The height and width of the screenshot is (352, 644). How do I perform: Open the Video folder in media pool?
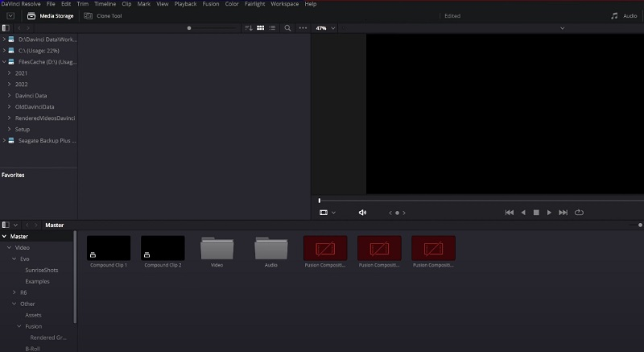click(x=217, y=248)
